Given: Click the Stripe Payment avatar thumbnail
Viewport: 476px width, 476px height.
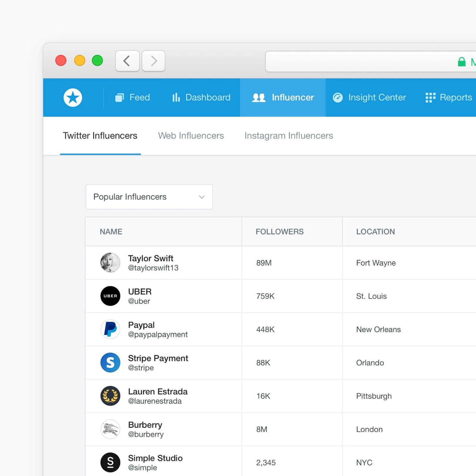Looking at the screenshot, I should (x=110, y=363).
